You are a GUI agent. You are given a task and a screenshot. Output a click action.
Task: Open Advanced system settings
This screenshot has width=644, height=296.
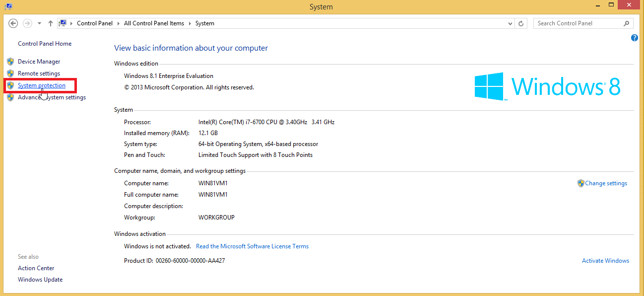click(52, 97)
